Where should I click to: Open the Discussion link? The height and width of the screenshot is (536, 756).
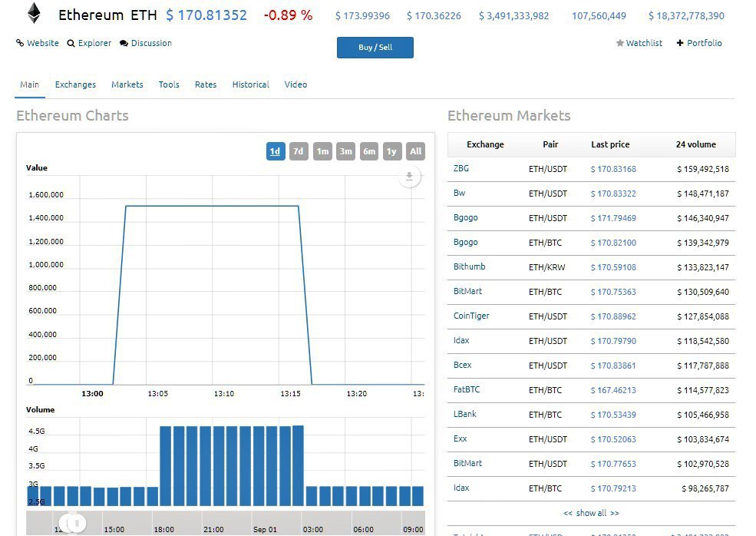point(146,43)
